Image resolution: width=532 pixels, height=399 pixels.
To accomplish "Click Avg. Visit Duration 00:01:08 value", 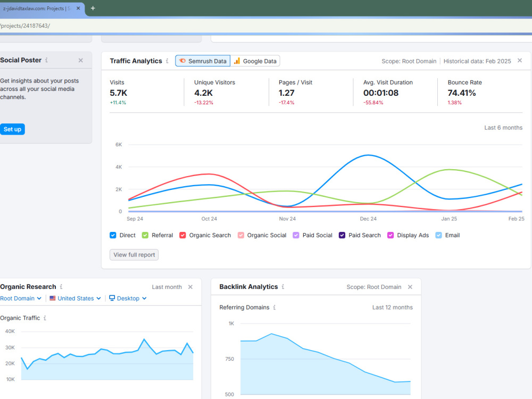I will click(381, 93).
